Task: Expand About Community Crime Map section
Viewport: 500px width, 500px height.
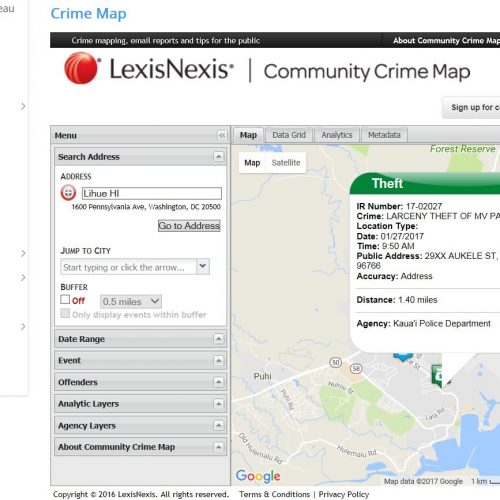Action: 219,447
